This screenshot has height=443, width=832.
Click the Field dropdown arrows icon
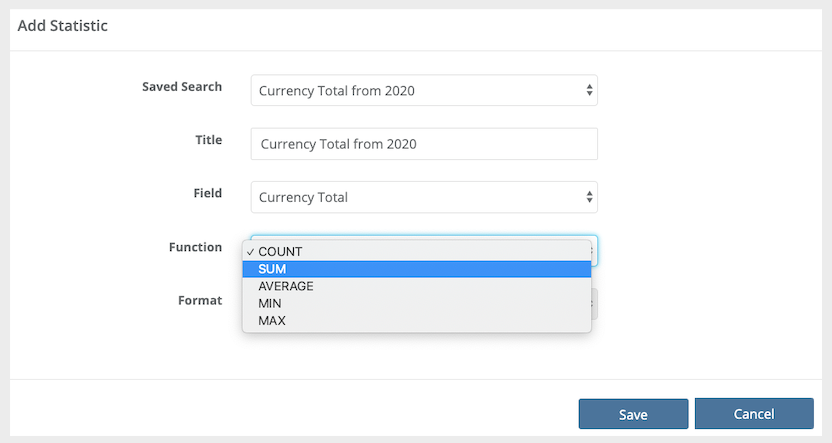tap(590, 197)
